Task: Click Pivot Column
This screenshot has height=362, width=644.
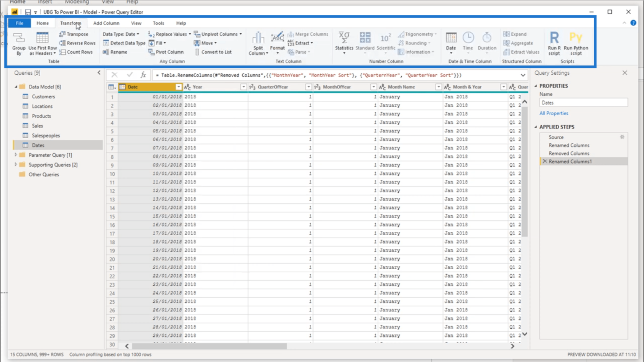Action: pyautogui.click(x=166, y=52)
